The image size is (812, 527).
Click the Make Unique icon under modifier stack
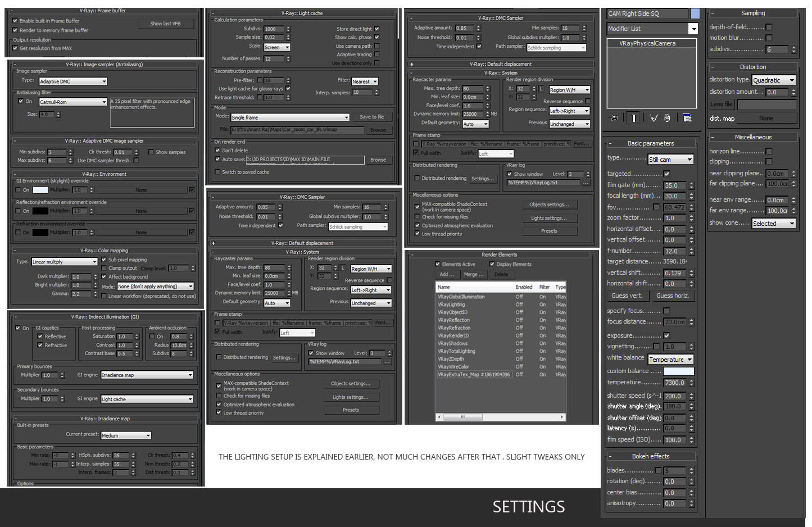(654, 118)
